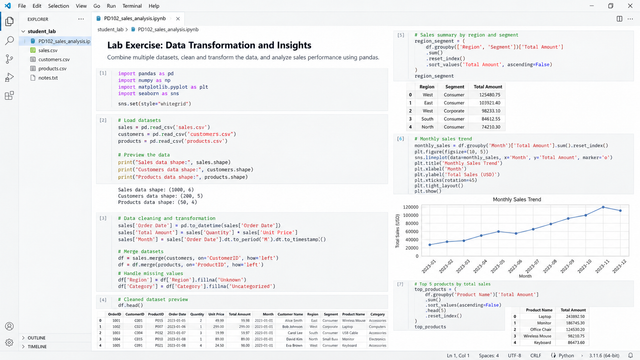Screen dimensions: 640x360
Task: Click the EXPLORER panel title
Action: click(x=38, y=19)
